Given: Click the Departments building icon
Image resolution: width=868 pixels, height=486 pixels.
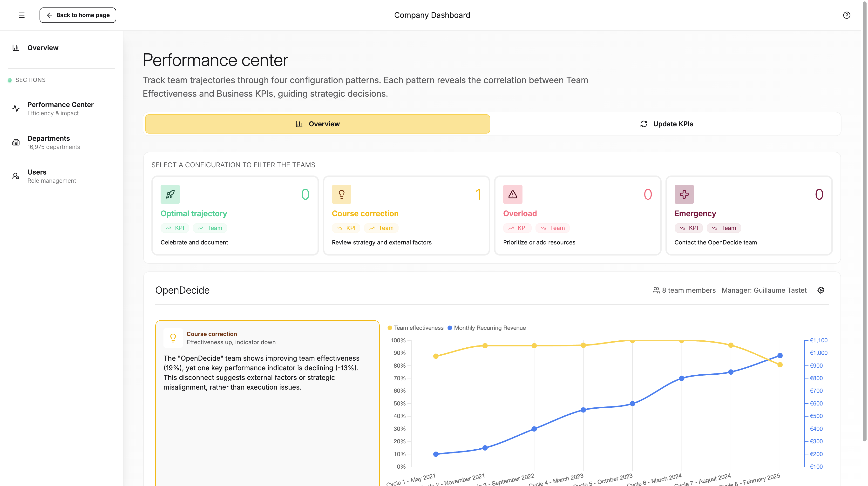Looking at the screenshot, I should [x=16, y=142].
